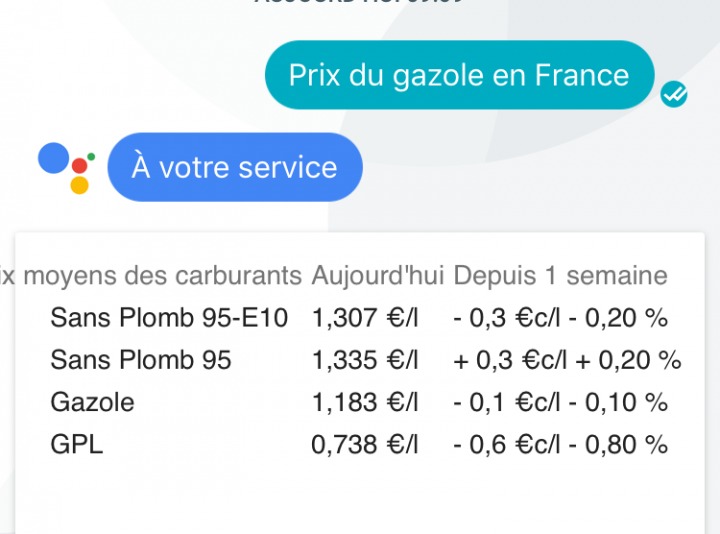Select the "Sans Plomb 95-E10" fuel row label

tap(169, 318)
